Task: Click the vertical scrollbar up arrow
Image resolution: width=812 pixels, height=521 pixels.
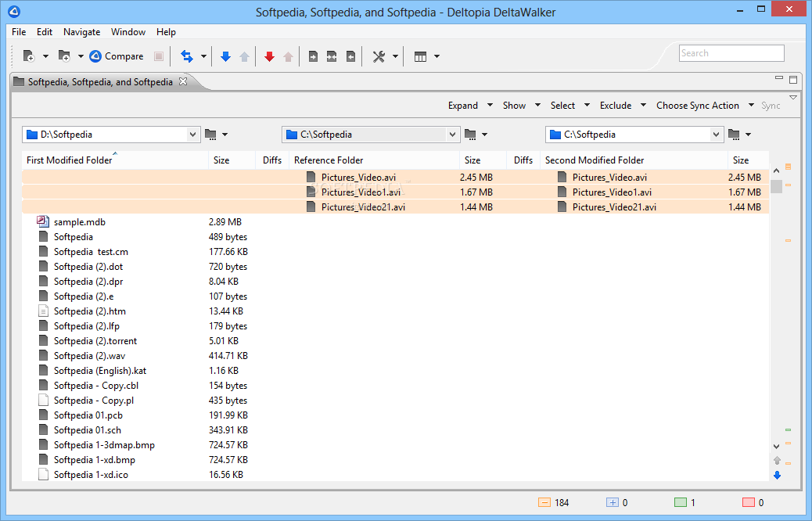Action: click(776, 171)
